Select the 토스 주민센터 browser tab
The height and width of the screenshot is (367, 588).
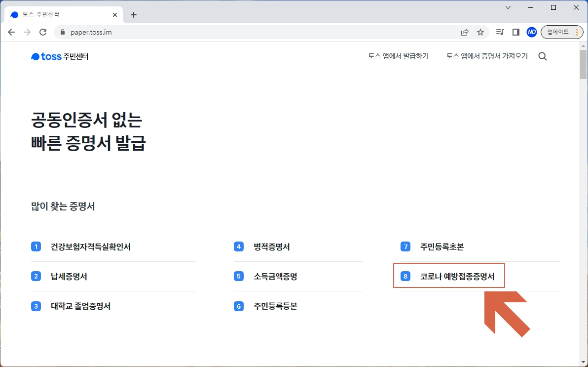click(x=64, y=15)
